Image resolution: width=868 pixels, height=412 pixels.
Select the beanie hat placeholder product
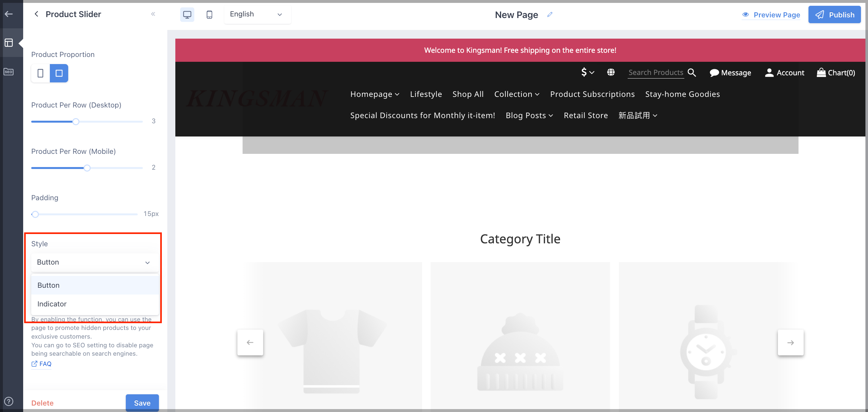pyautogui.click(x=520, y=337)
